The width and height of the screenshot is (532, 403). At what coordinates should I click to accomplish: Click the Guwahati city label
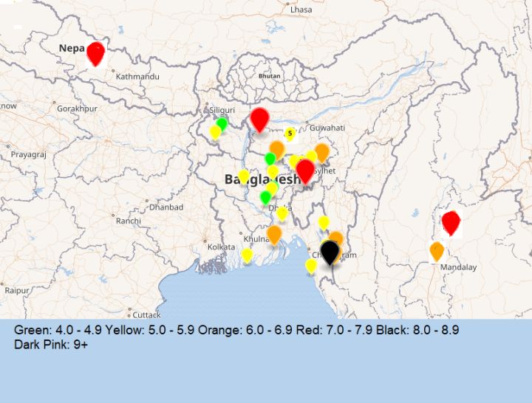click(x=327, y=128)
